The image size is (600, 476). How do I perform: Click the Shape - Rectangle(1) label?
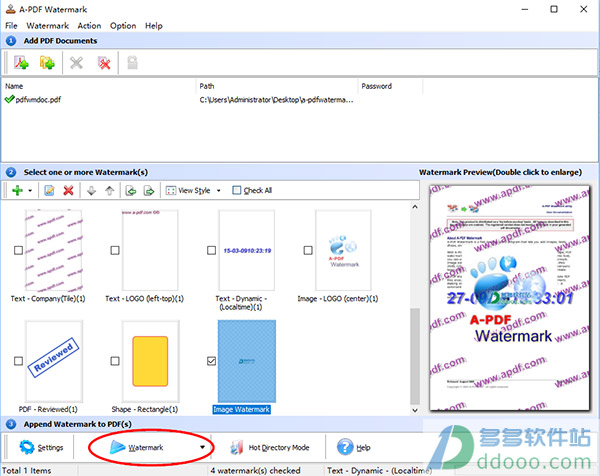[x=145, y=409]
